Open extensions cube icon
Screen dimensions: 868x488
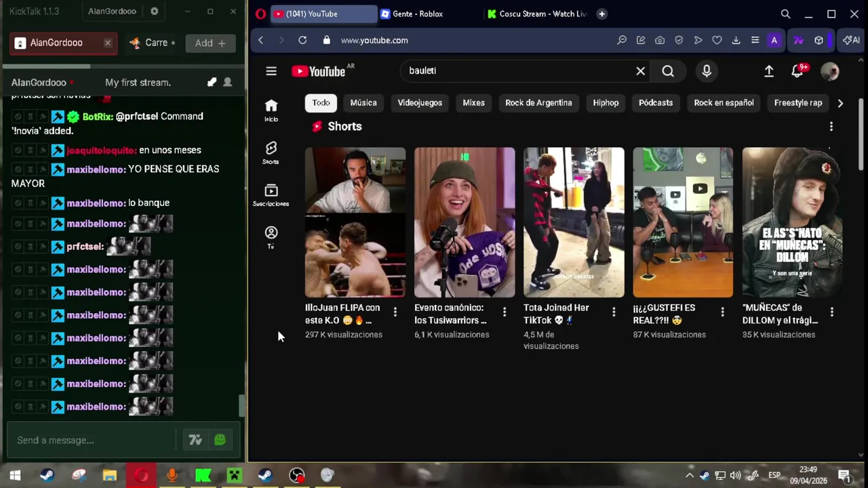[x=819, y=40]
